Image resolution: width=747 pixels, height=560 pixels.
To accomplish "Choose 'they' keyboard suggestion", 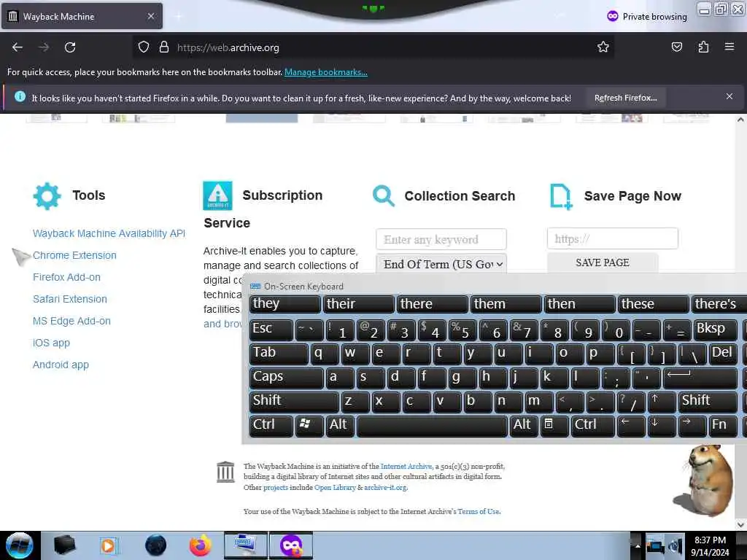I will pyautogui.click(x=285, y=304).
